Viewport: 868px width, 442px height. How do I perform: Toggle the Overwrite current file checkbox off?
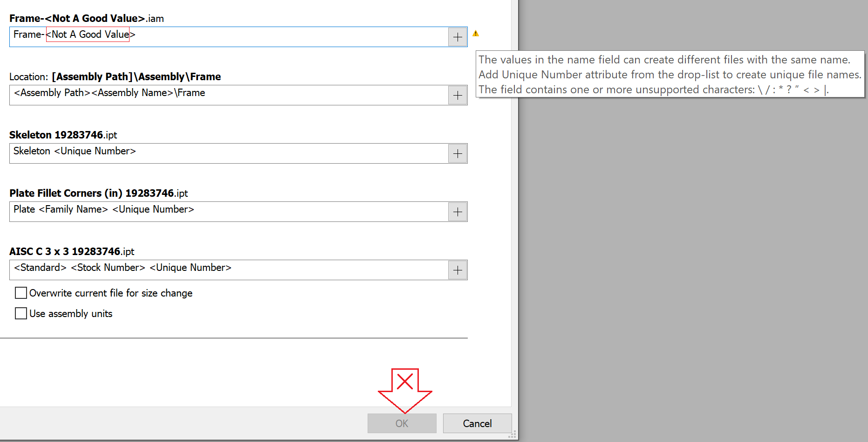click(21, 293)
